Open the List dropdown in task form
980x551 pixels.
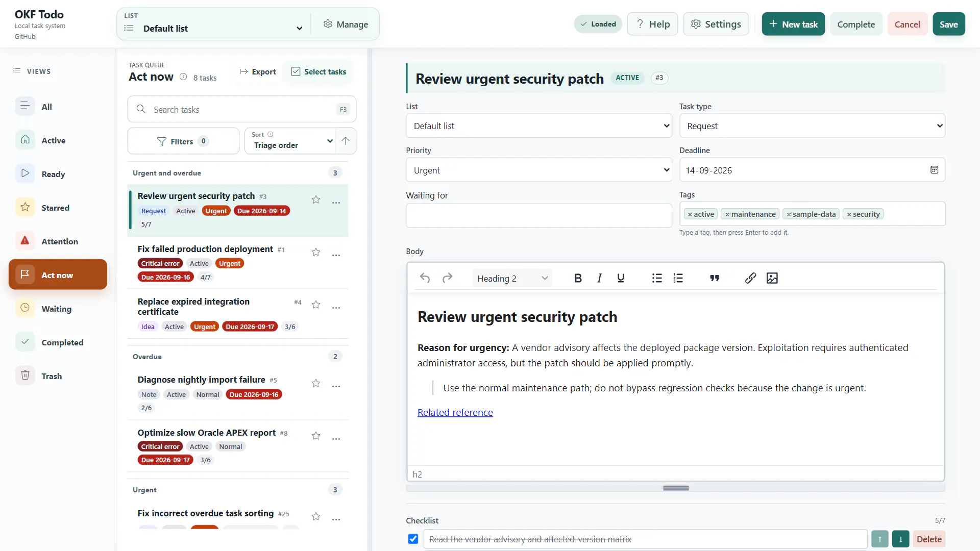[539, 126]
